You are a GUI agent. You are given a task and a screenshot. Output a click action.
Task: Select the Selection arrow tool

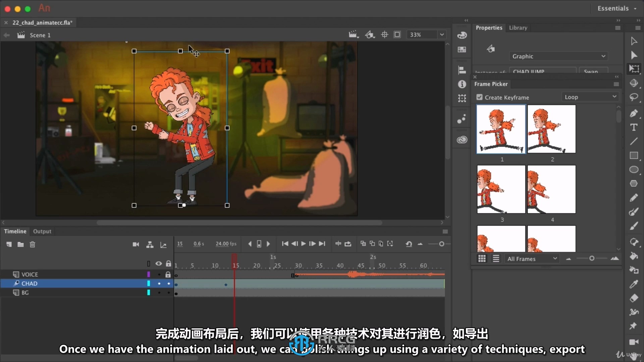pos(634,41)
